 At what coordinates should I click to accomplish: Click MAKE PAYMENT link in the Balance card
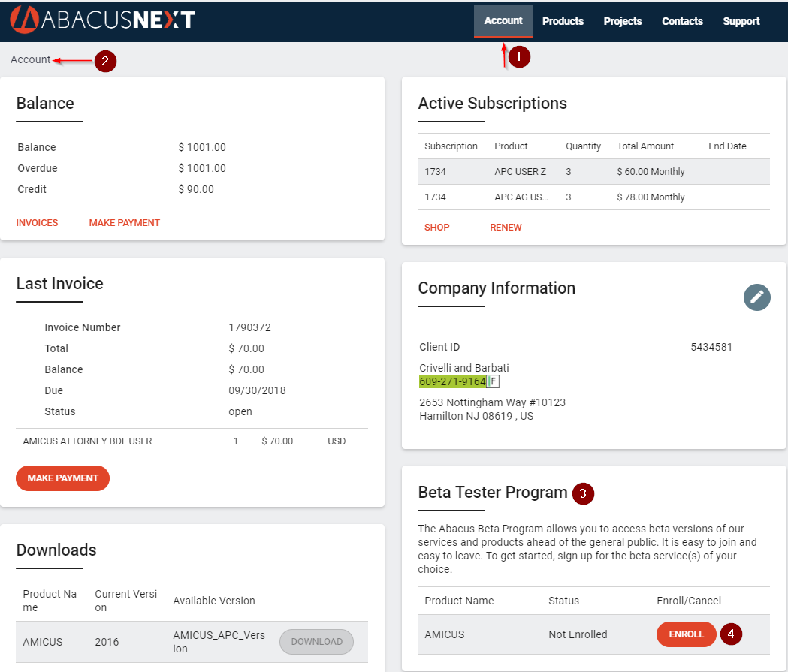click(124, 222)
